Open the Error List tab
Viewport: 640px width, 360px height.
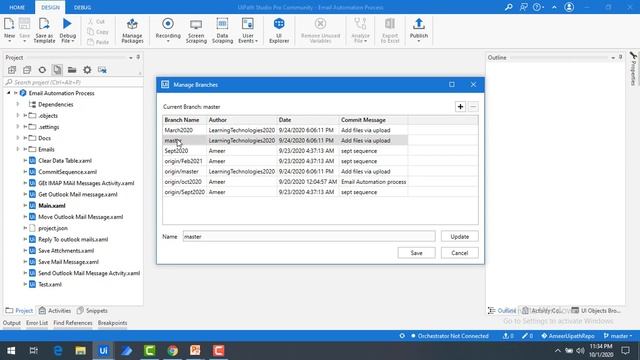click(x=37, y=323)
